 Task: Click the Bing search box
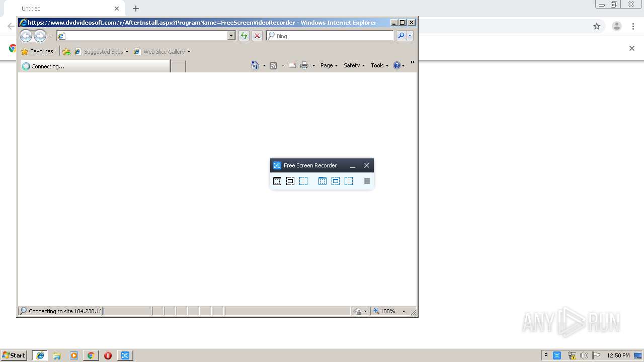tap(330, 36)
